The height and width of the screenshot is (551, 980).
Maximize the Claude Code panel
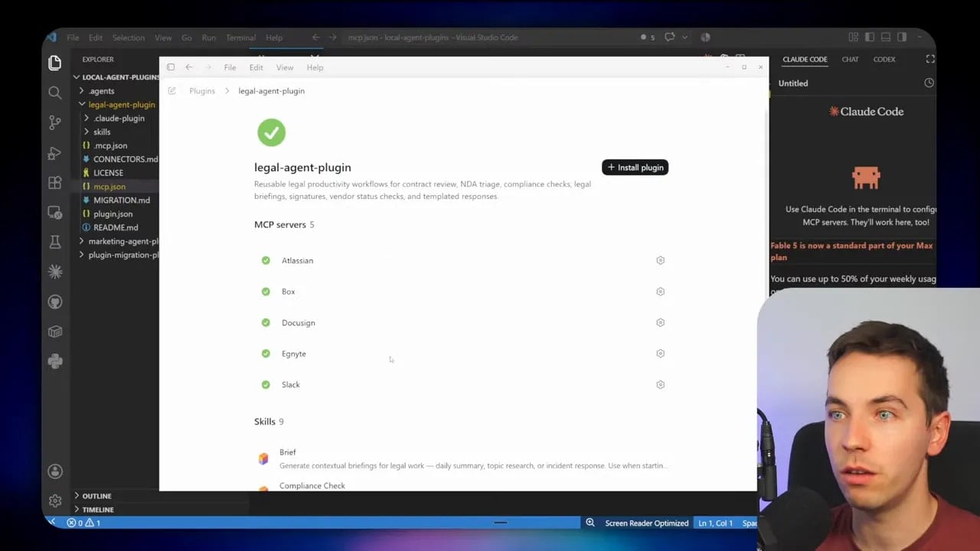coord(930,59)
